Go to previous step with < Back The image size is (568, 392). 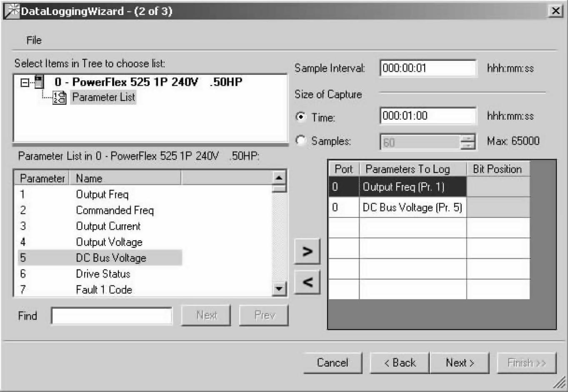click(400, 363)
